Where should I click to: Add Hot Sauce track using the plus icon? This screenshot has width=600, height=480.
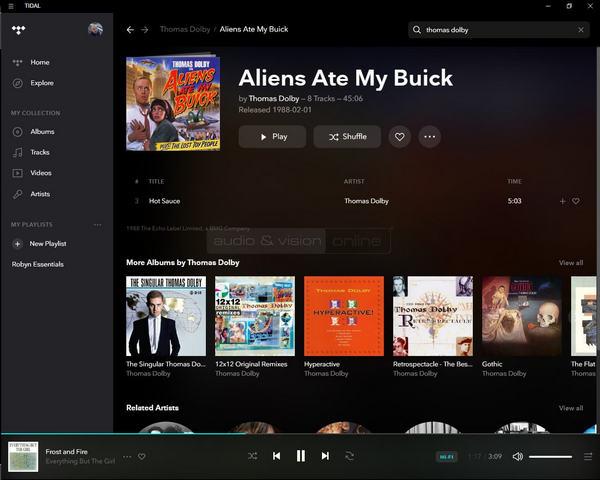click(562, 201)
